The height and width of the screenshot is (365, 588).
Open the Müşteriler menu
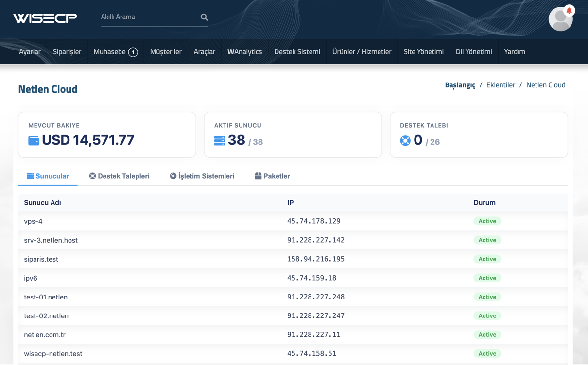pos(166,51)
